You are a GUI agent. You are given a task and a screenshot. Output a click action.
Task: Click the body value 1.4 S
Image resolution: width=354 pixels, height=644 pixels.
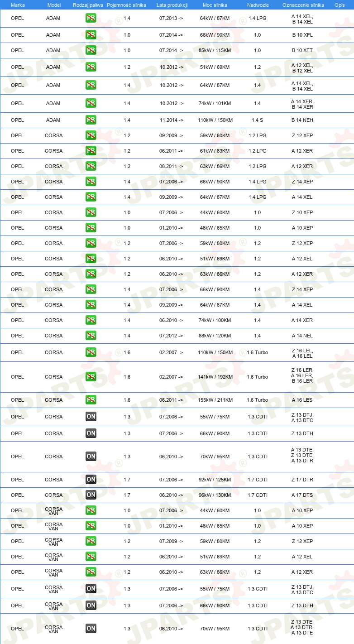[x=258, y=120]
